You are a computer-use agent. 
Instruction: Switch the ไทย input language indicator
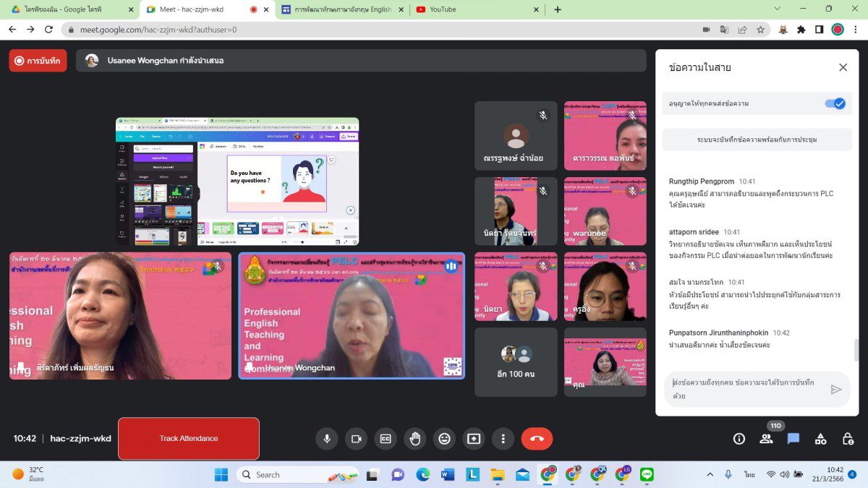coord(749,474)
